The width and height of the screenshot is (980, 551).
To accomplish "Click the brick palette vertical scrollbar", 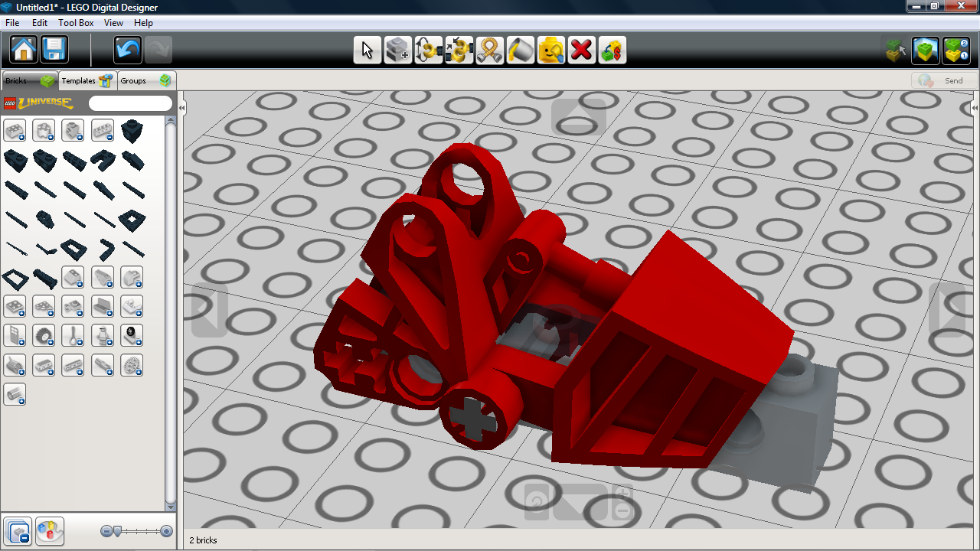I will tap(171, 314).
